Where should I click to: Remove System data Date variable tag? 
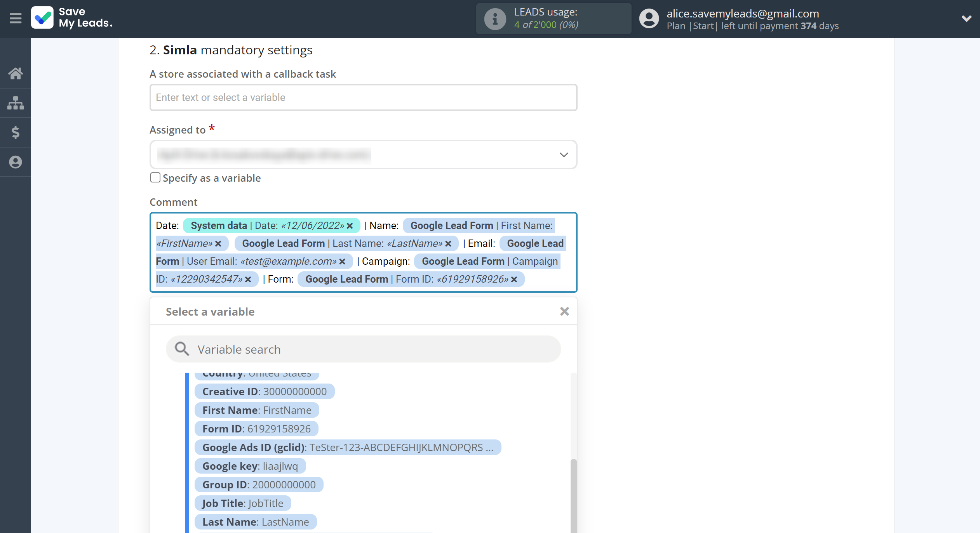(350, 226)
